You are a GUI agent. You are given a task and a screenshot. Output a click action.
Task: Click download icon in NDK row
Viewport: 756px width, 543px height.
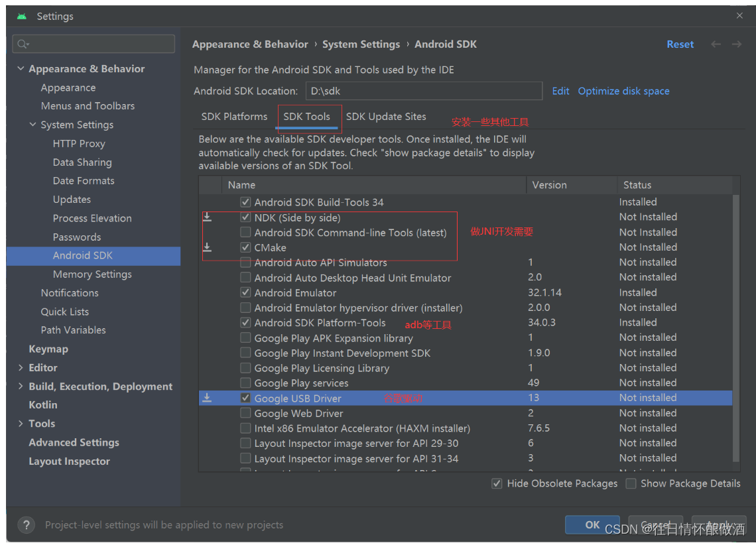point(208,217)
